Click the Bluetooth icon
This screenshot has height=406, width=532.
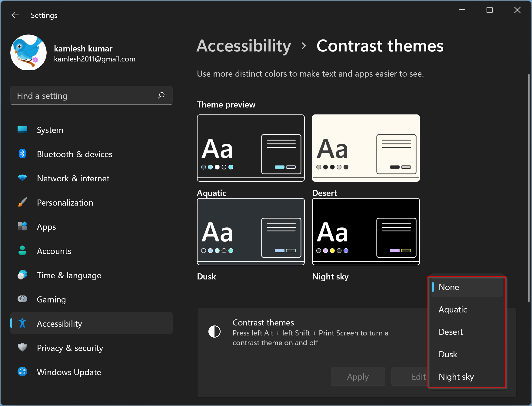tap(22, 154)
